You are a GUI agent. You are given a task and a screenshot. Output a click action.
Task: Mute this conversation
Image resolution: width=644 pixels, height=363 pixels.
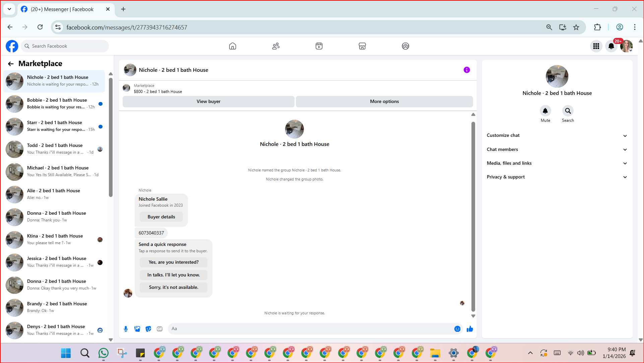[545, 111]
